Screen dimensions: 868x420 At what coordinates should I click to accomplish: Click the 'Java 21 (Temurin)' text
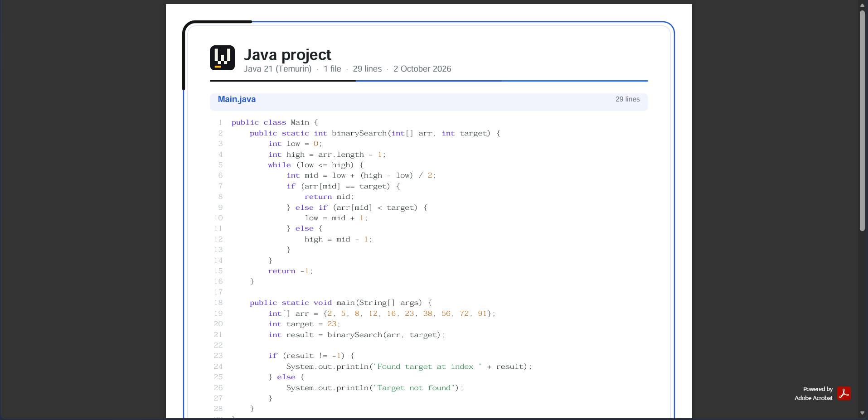(277, 69)
